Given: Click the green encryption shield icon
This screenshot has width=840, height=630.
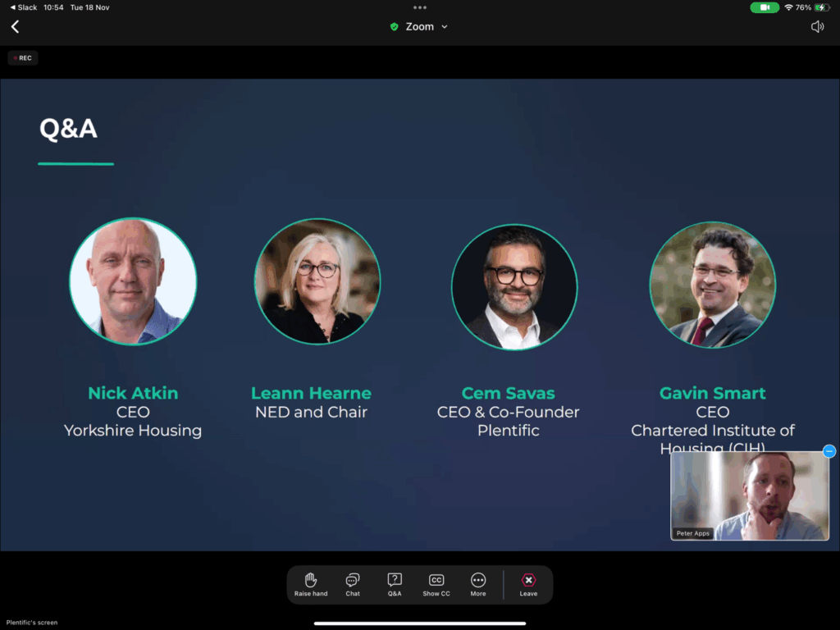Looking at the screenshot, I should tap(395, 27).
